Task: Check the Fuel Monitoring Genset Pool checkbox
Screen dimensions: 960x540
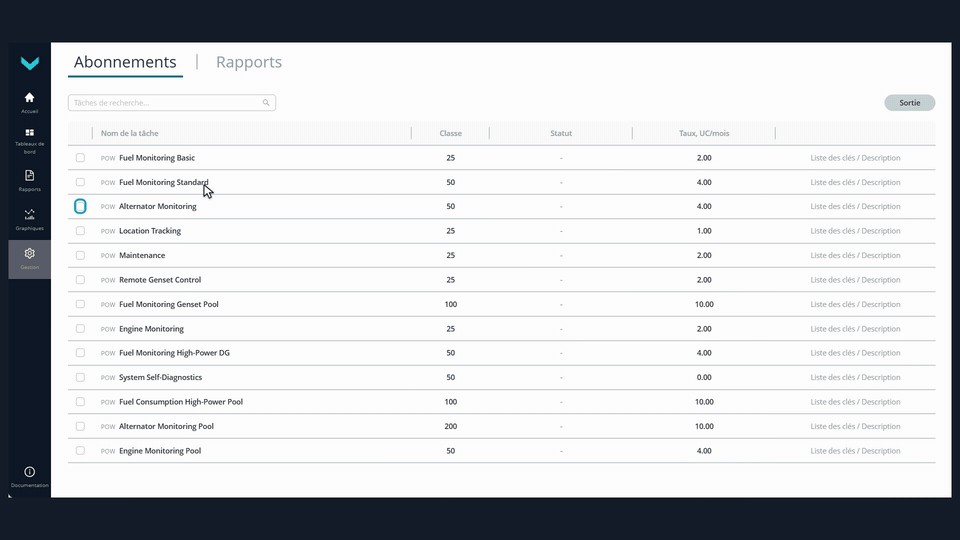Action: coord(80,304)
